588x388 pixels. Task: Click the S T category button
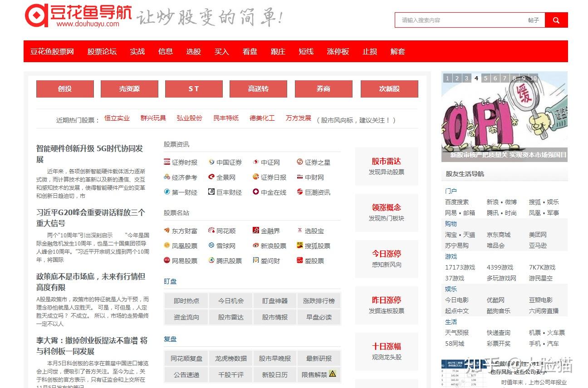(194, 89)
